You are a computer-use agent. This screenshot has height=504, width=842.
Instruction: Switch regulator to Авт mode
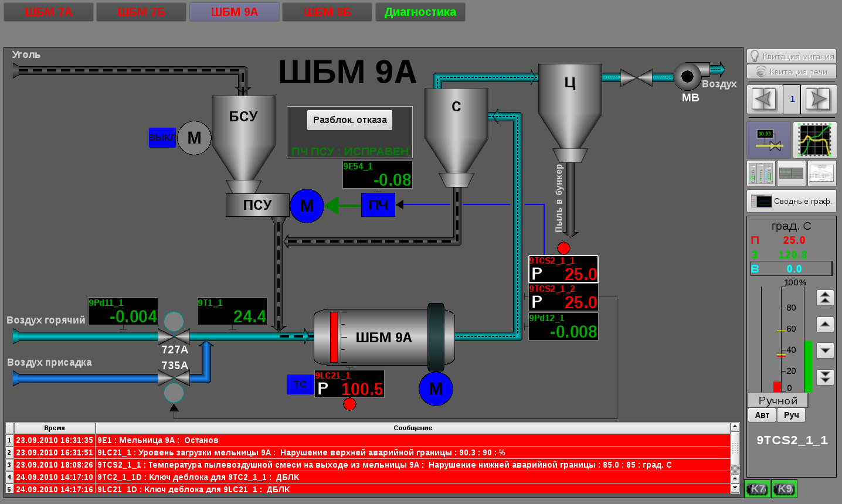click(762, 415)
